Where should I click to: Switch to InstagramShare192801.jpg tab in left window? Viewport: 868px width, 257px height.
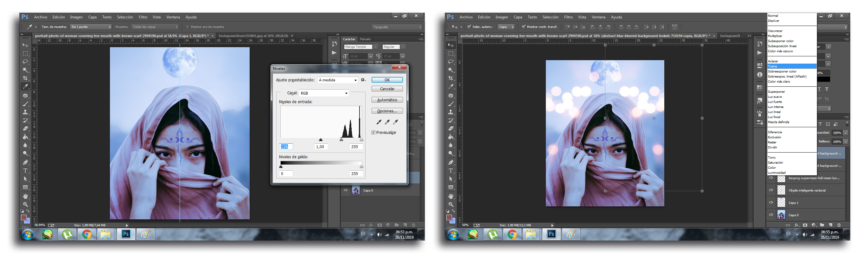tap(253, 36)
